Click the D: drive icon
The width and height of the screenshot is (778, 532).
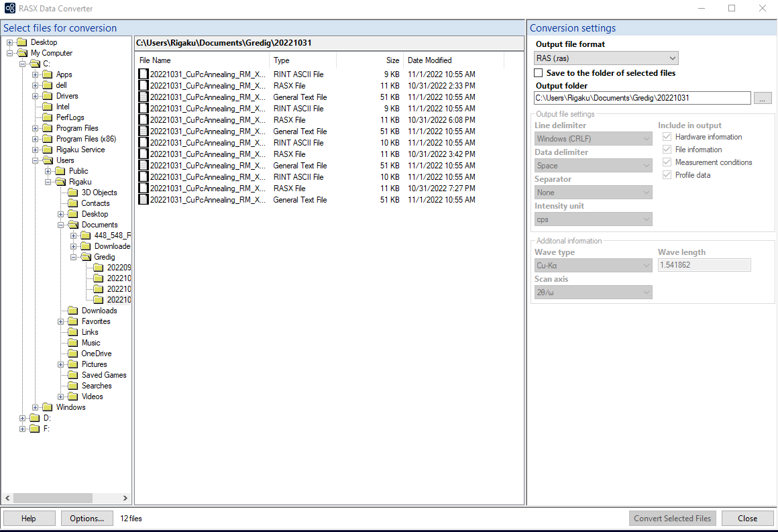click(x=35, y=418)
